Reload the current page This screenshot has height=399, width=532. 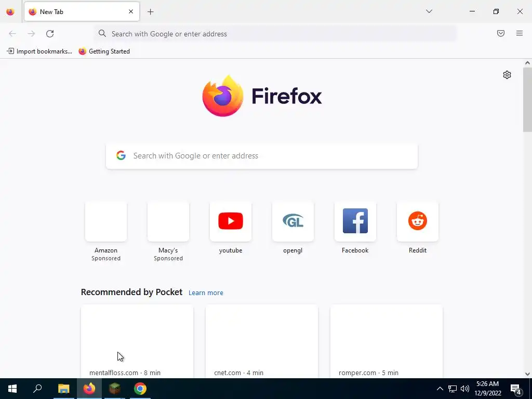50,34
